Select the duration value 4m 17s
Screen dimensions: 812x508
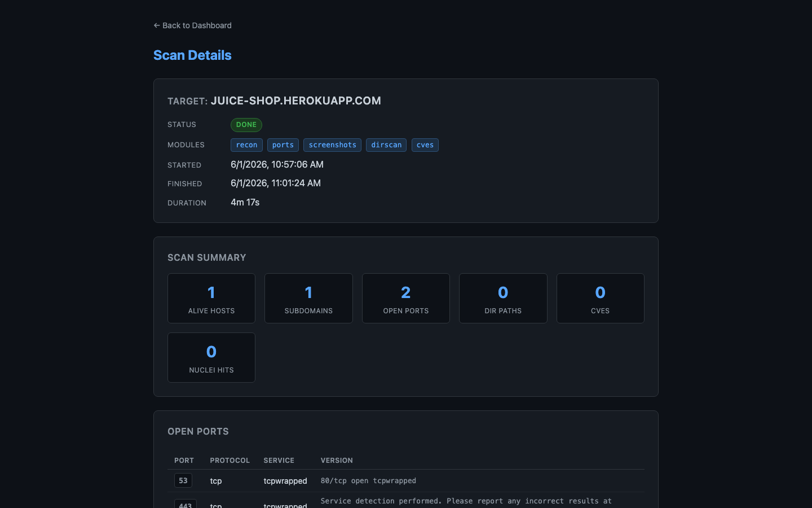(245, 202)
